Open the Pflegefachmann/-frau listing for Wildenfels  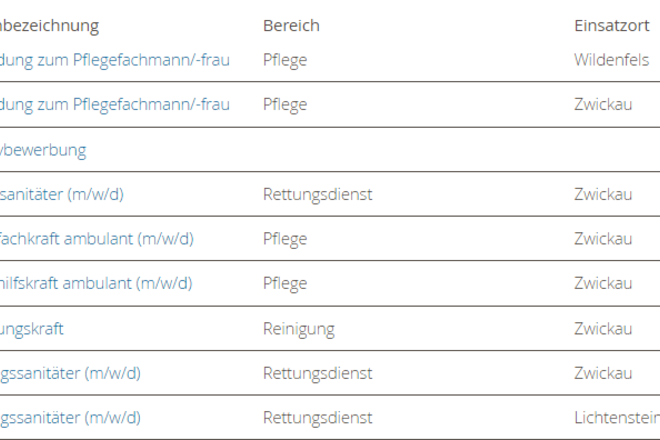(114, 60)
